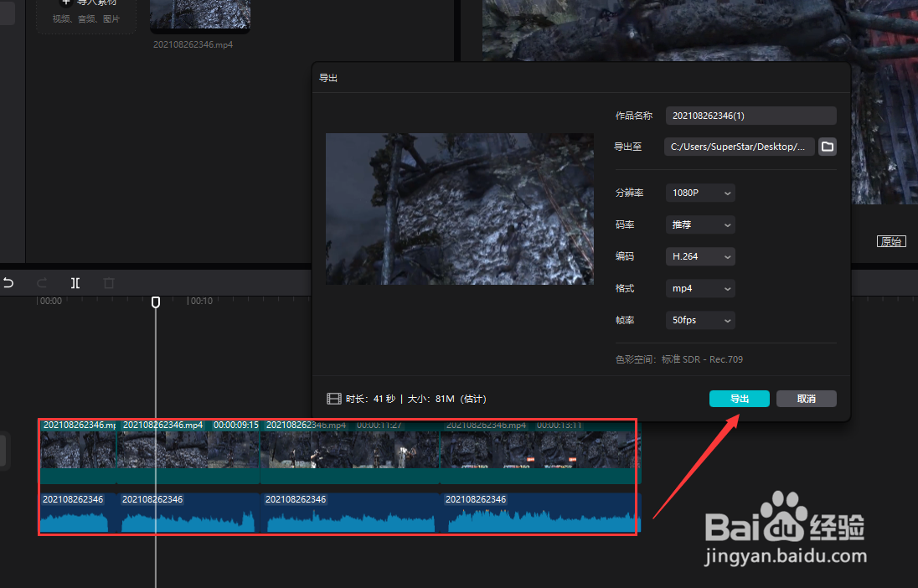Select the split clip tool icon
Viewport: 918px width, 588px height.
coord(75,283)
